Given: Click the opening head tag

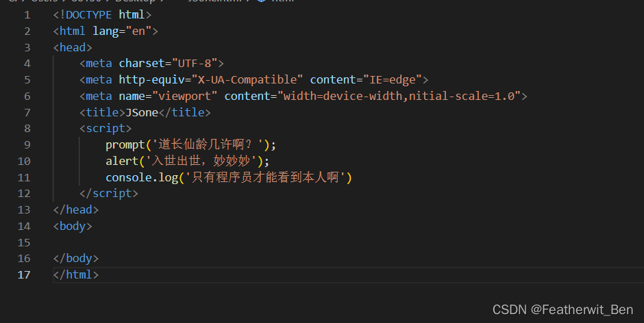Looking at the screenshot, I should 73,48.
